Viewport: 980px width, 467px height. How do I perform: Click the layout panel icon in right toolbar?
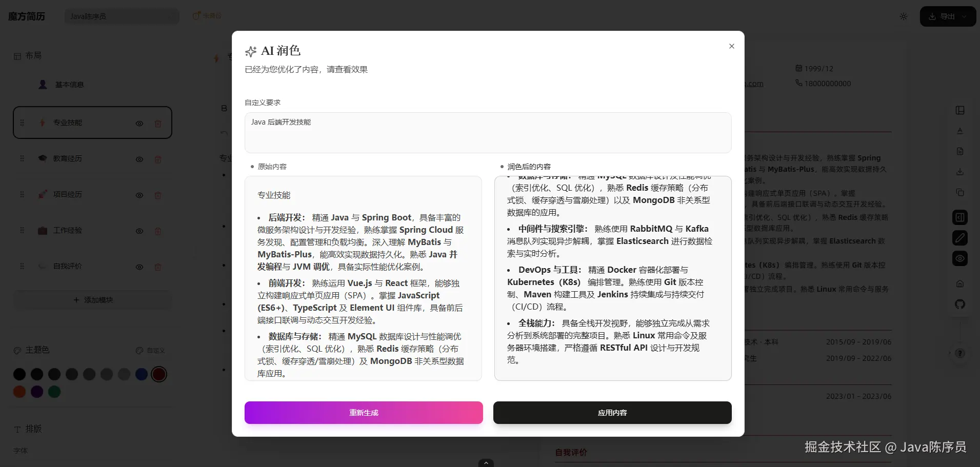pos(960,110)
